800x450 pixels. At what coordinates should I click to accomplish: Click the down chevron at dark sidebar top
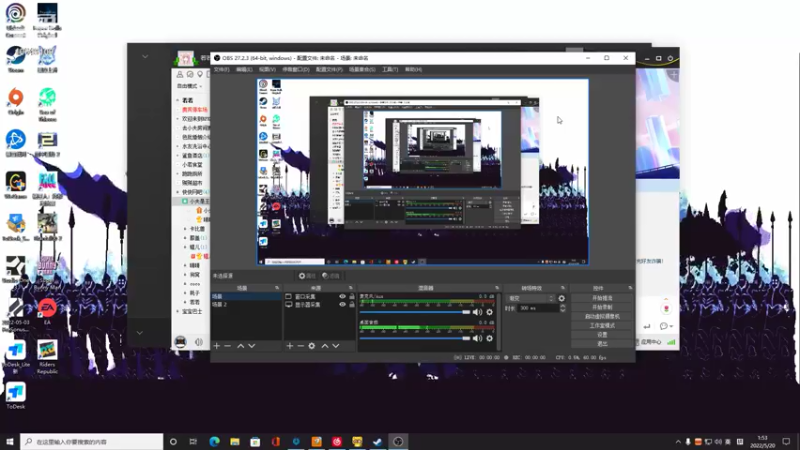(x=145, y=56)
